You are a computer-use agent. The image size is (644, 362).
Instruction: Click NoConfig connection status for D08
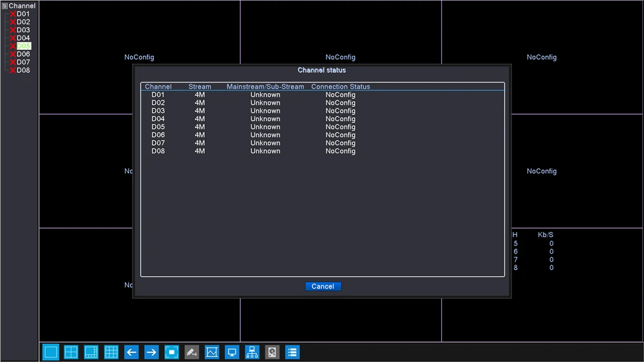[x=341, y=151]
